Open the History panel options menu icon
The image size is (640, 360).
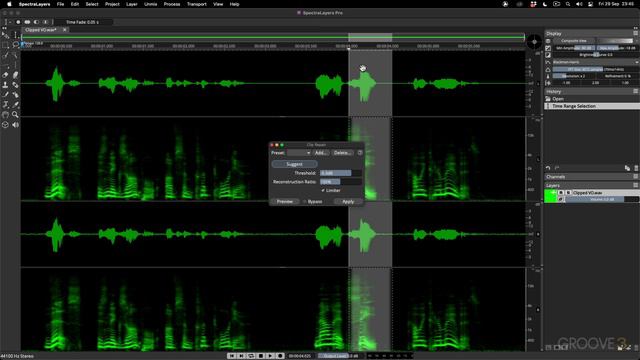pos(636,91)
